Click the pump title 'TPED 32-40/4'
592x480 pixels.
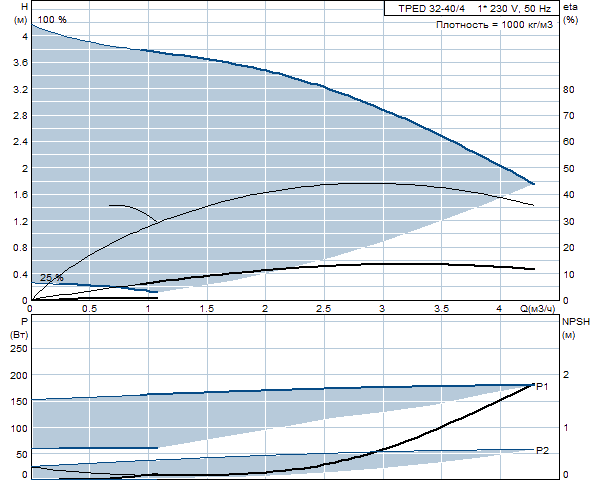[x=432, y=8]
